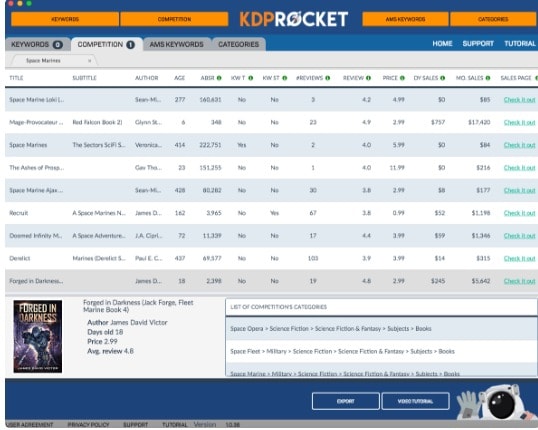538x430 pixels.
Task: Click the orange Competition button
Action: tap(174, 19)
